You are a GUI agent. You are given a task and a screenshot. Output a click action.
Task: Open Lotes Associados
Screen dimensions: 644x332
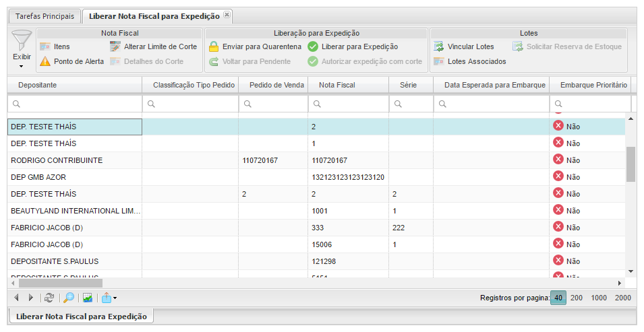pyautogui.click(x=476, y=61)
